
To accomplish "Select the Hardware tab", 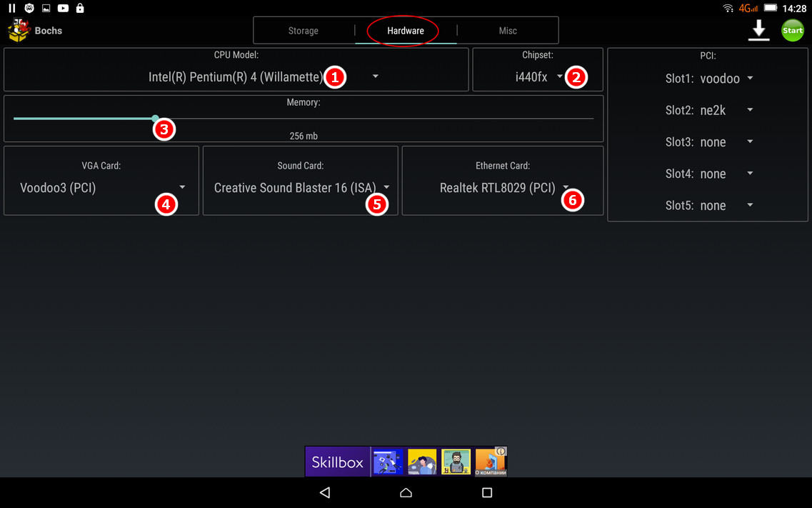I will tap(406, 31).
